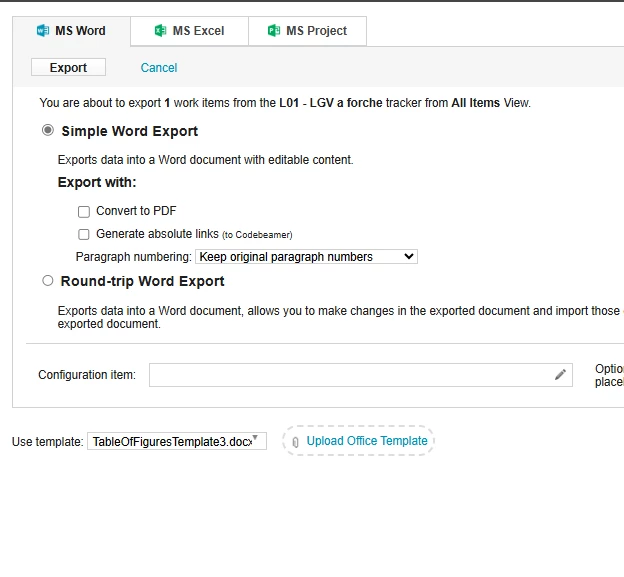Enable the Convert to PDF checkbox
624x577 pixels.
pos(84,212)
